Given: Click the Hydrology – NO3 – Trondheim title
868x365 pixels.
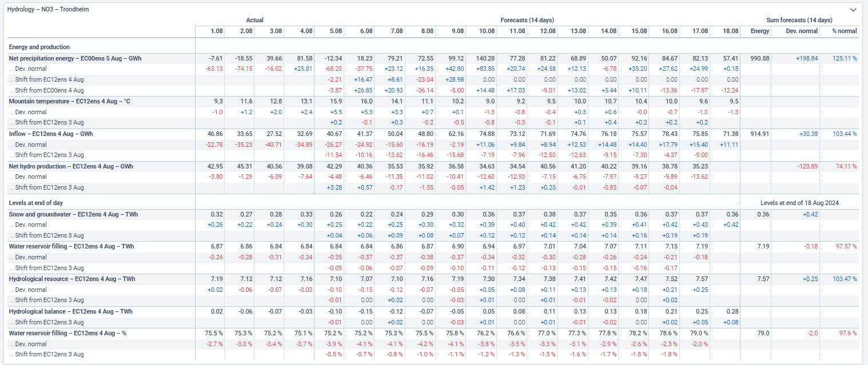Looking at the screenshot, I should [x=48, y=10].
